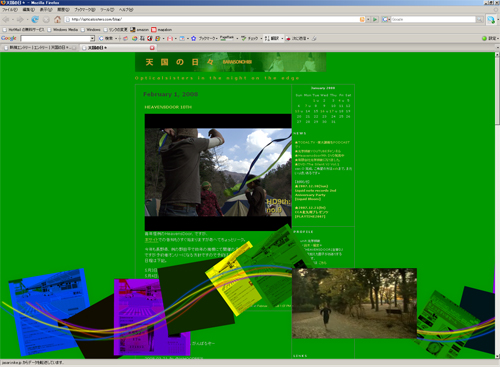Click the orange RSS feed icon
This screenshot has height=367, width=500.
pyautogui.click(x=362, y=19)
